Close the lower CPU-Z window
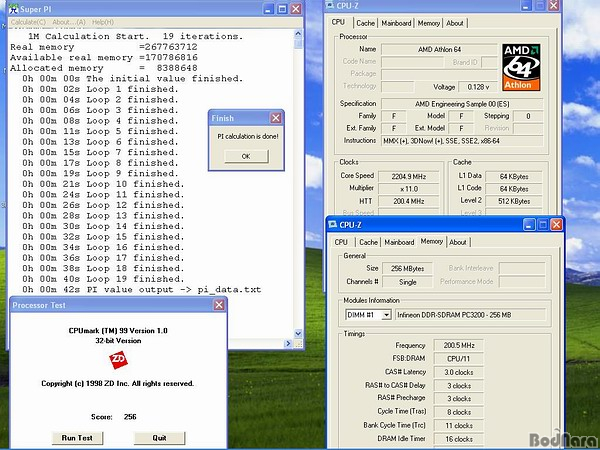 tap(557, 225)
